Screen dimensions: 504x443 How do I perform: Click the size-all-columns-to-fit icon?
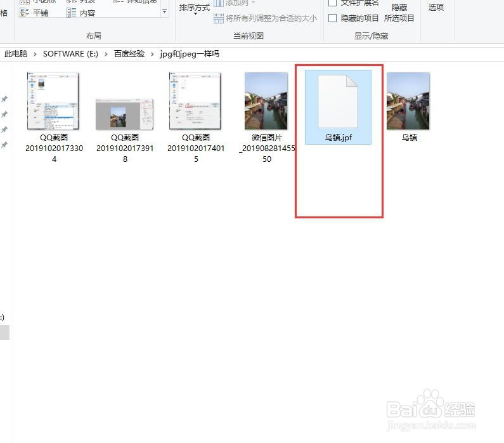tap(219, 18)
